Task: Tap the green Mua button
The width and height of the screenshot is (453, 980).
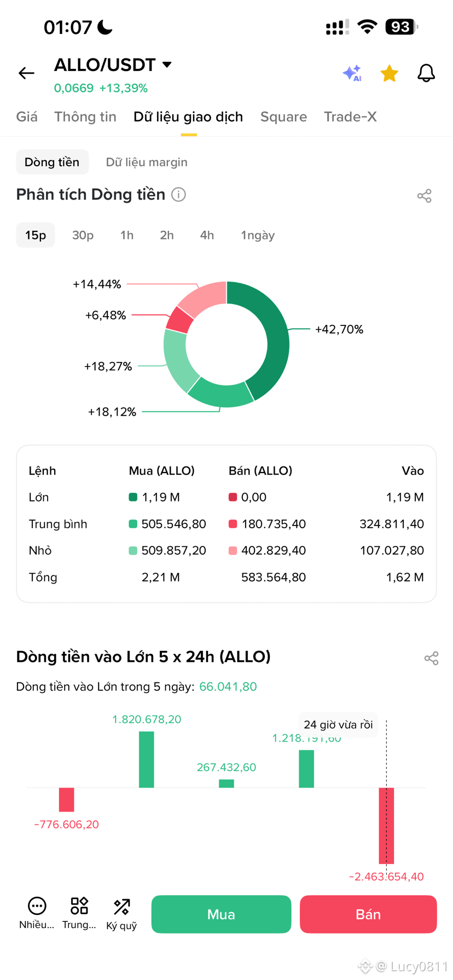Action: pos(221,914)
